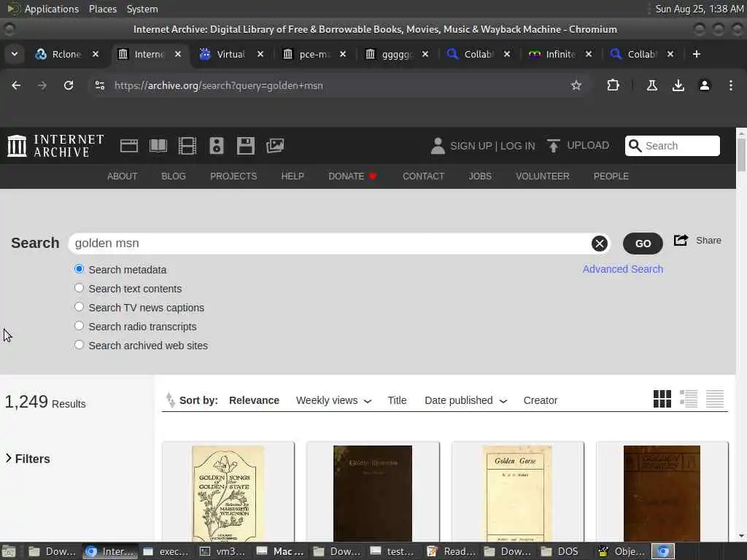Click SIGN UP | LOG IN link
747x560 pixels.
492,146
